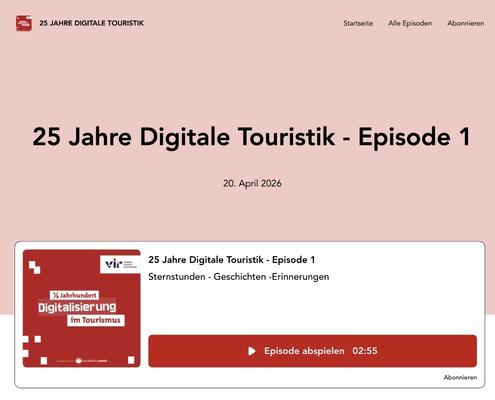Click the date 20. April 2026
This screenshot has height=400, width=495.
pos(252,183)
